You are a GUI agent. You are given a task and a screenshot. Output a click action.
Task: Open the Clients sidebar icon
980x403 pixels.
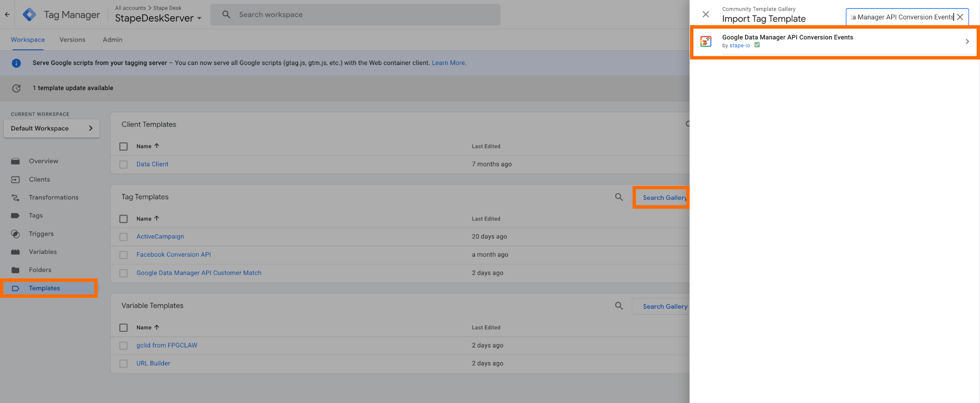[15, 179]
